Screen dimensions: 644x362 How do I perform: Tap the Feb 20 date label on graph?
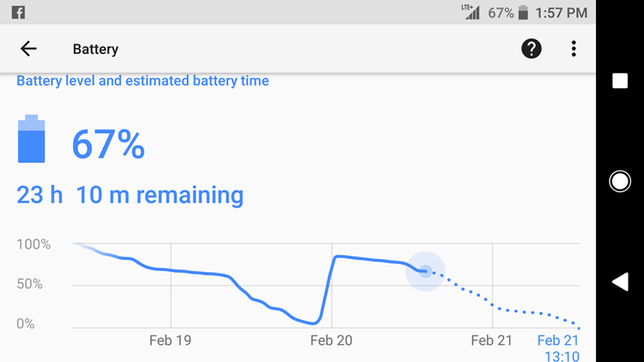coord(331,341)
